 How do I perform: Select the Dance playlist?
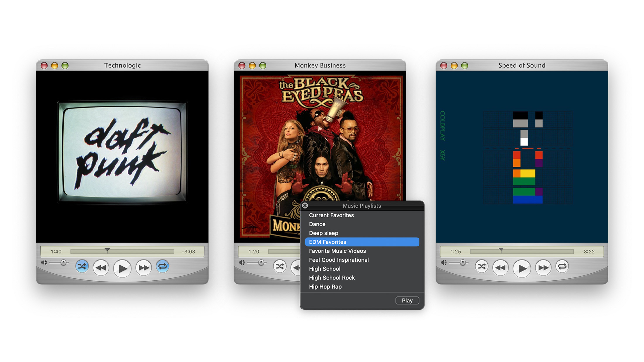click(x=362, y=224)
